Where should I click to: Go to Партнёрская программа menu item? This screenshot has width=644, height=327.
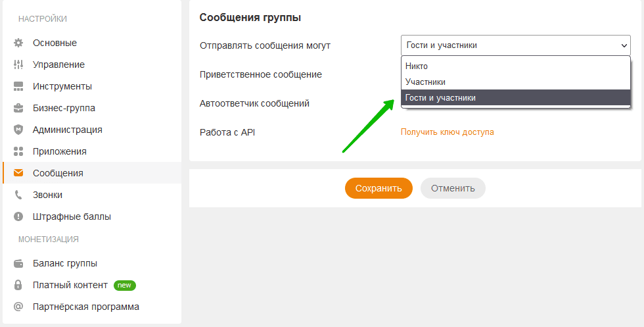pyautogui.click(x=85, y=307)
